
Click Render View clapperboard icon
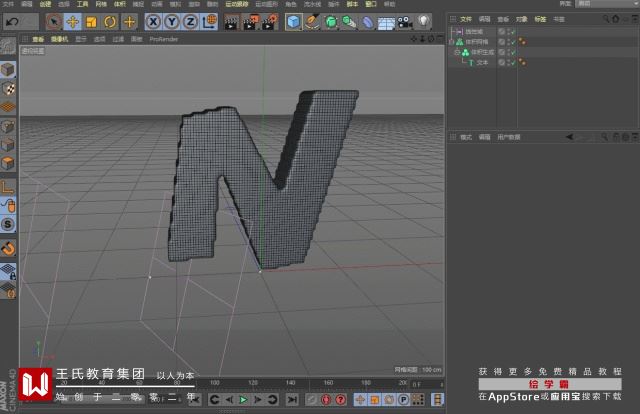coord(231,22)
